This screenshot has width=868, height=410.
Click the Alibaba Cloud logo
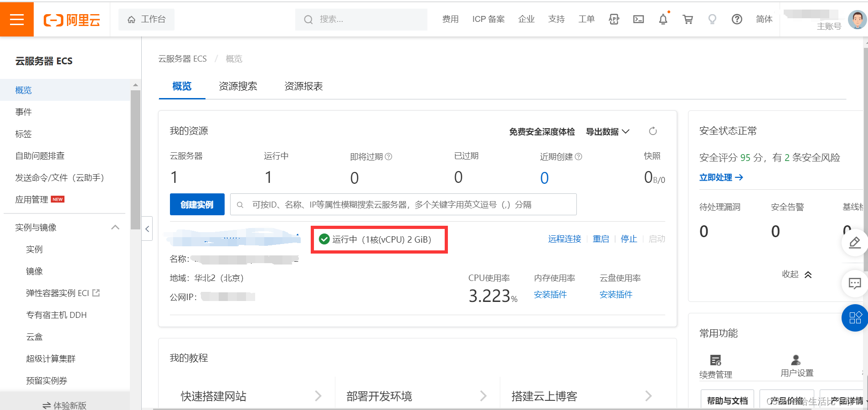coord(72,20)
